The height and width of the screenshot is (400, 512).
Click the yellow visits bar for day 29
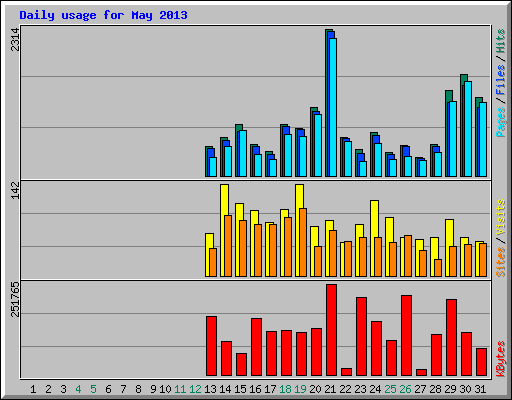pyautogui.click(x=449, y=248)
